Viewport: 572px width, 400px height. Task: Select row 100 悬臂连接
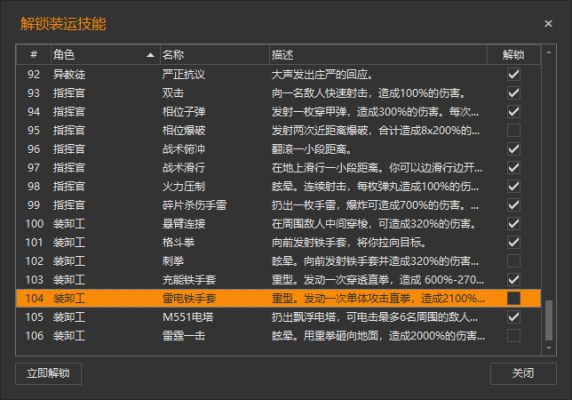(278, 224)
